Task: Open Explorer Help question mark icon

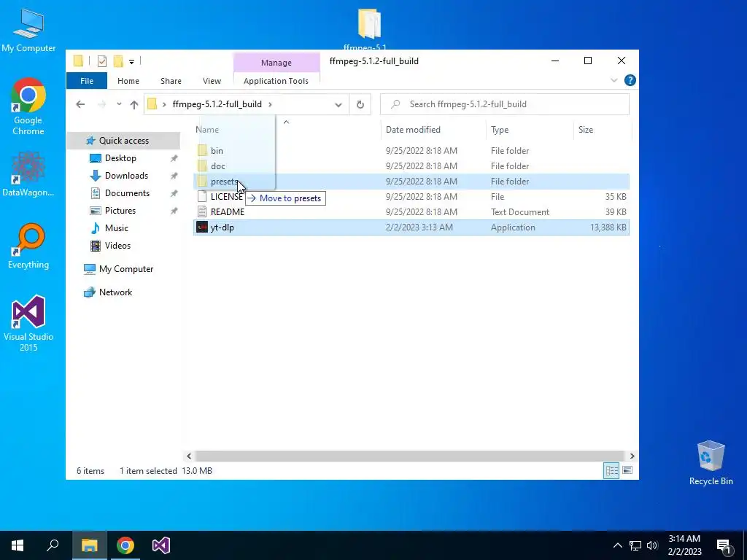Action: pyautogui.click(x=630, y=80)
